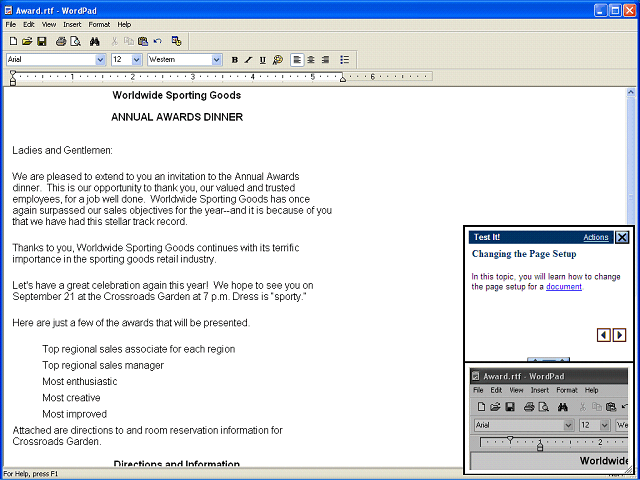Screen dimensions: 640x480
Task: Click the Copy icon in the toolbar
Action: point(129,41)
